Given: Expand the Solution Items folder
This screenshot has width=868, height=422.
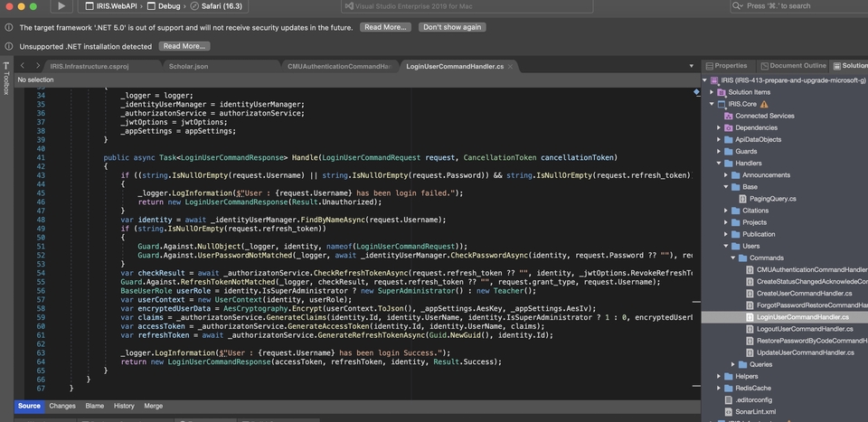Looking at the screenshot, I should pos(712,92).
